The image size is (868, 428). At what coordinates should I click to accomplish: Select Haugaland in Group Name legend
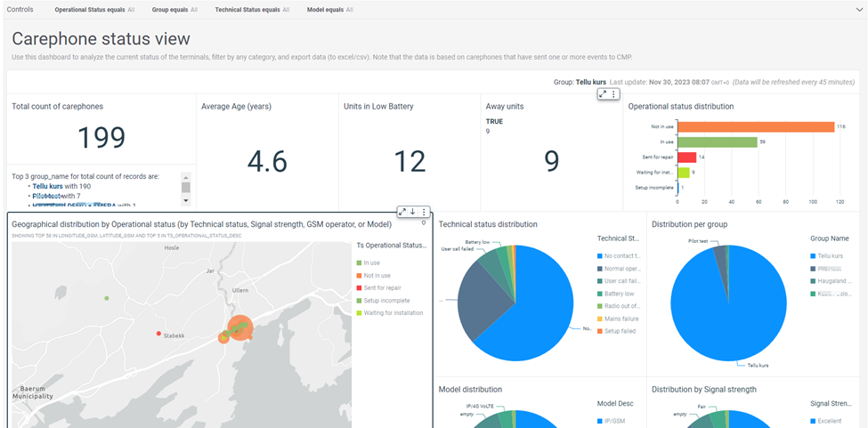(831, 281)
